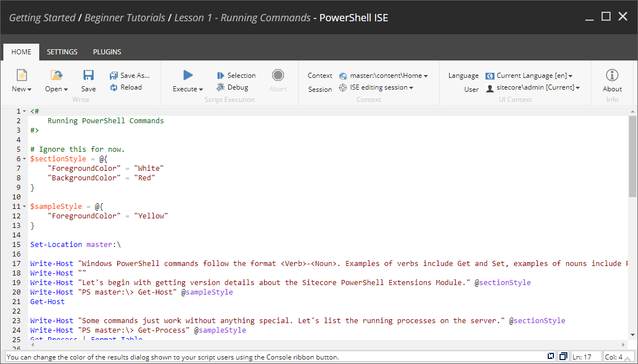Click the Getting Started breadcrumb in title
The height and width of the screenshot is (364, 638).
42,18
